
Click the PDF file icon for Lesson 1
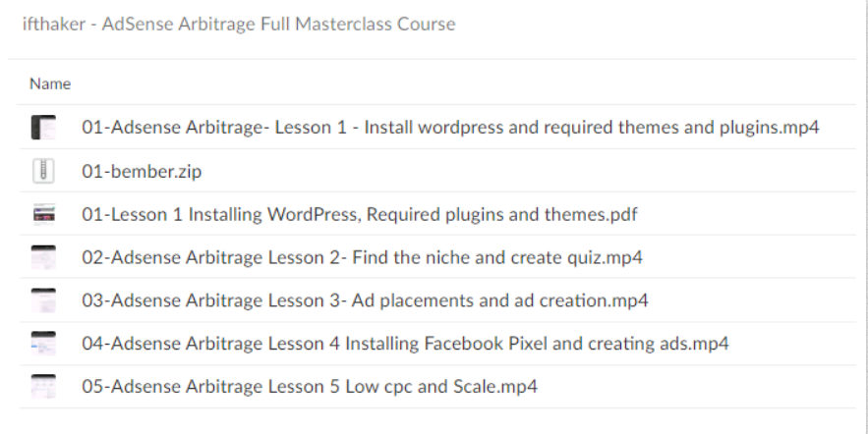[43, 214]
